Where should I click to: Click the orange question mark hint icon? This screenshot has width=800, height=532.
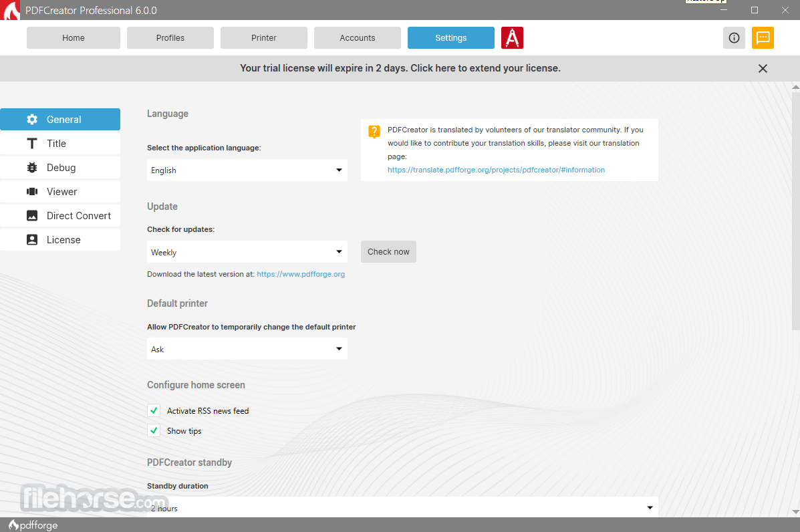point(374,132)
